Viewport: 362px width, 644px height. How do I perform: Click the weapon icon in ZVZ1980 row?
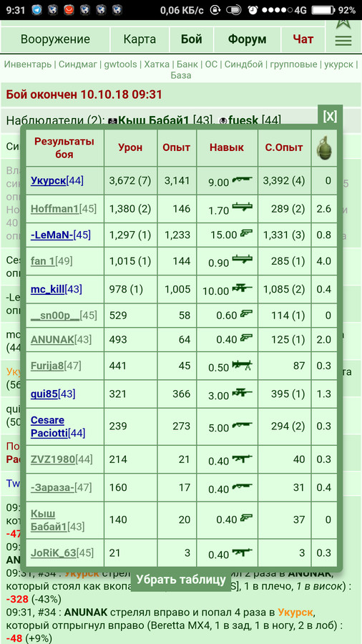[242, 459]
